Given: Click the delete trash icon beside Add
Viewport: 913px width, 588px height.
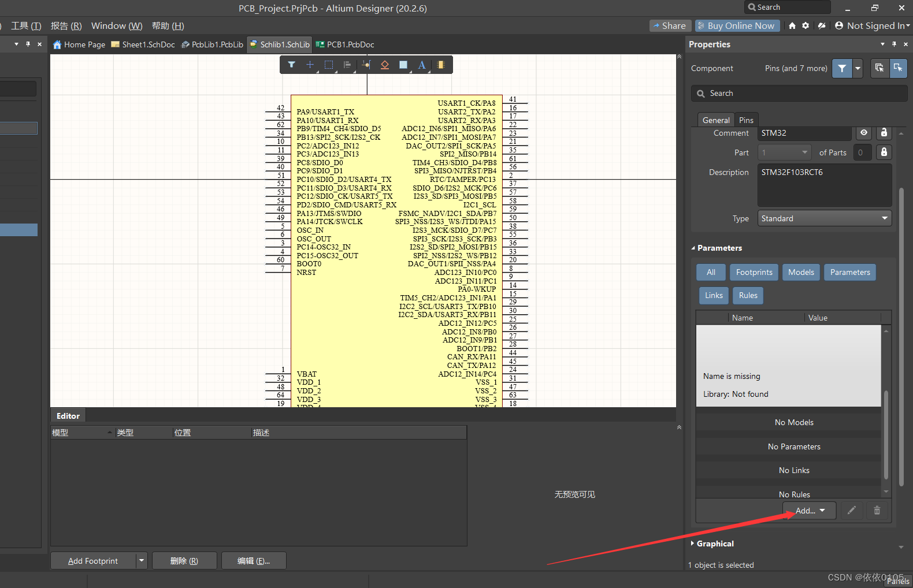Looking at the screenshot, I should pyautogui.click(x=877, y=510).
